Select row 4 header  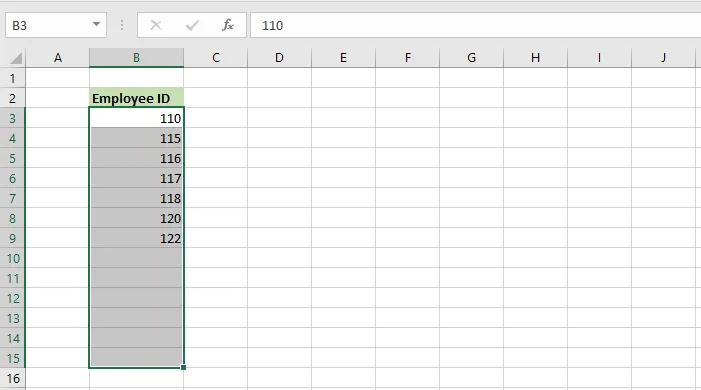coord(13,138)
